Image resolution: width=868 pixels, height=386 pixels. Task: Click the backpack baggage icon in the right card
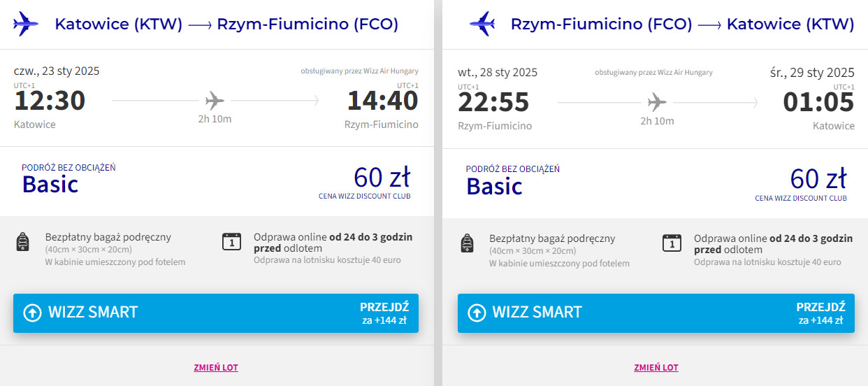coord(468,243)
